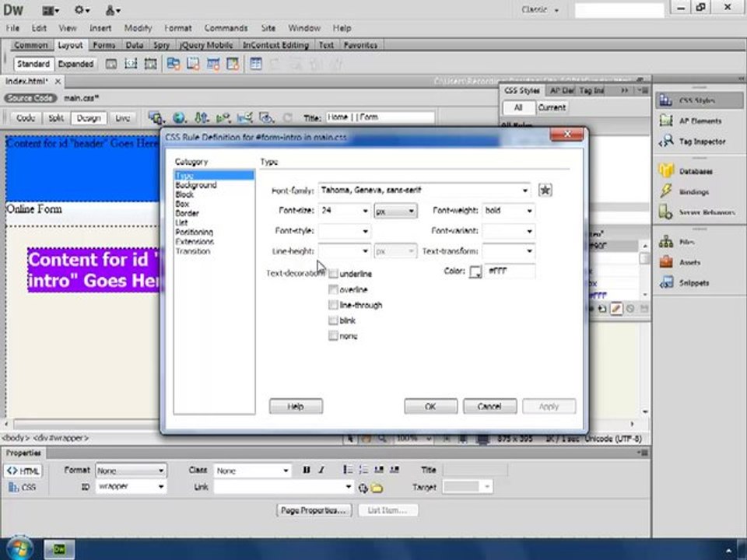This screenshot has height=560, width=747.
Task: Select Box category in the dialog
Action: pos(182,203)
